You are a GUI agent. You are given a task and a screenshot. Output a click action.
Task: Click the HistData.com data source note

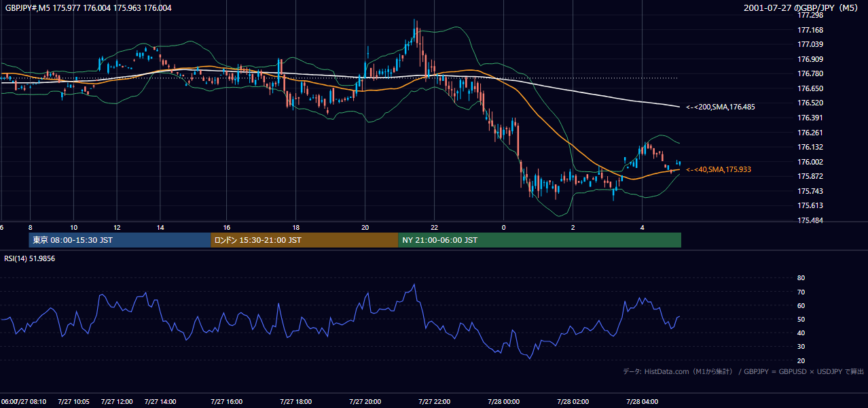(744, 371)
